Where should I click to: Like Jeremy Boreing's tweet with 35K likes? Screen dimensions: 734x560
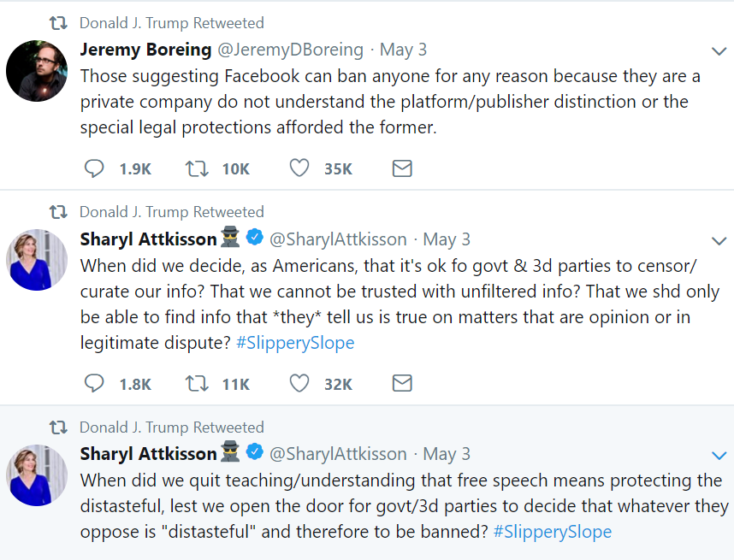coord(299,168)
